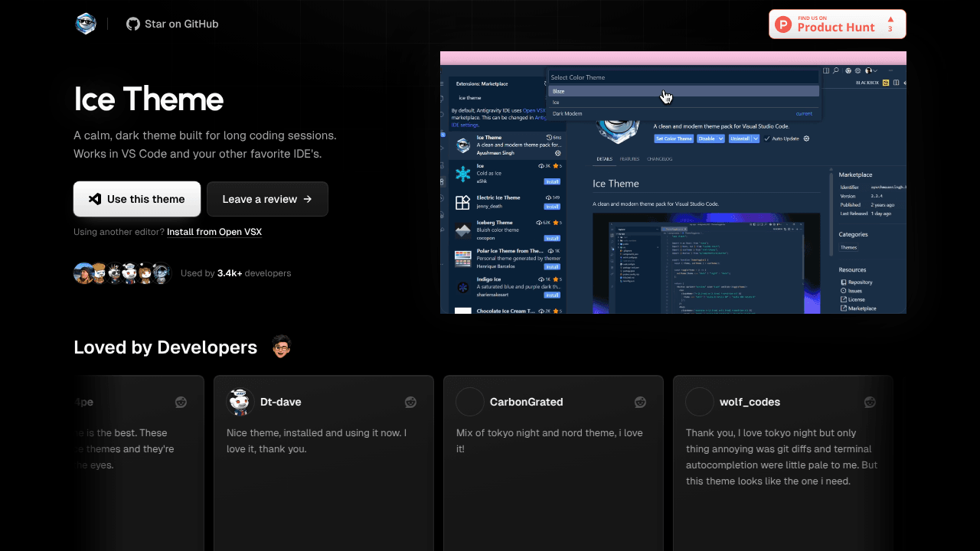Click the Used by 3.4k+ developers text
The height and width of the screenshot is (551, 980).
coord(236,273)
